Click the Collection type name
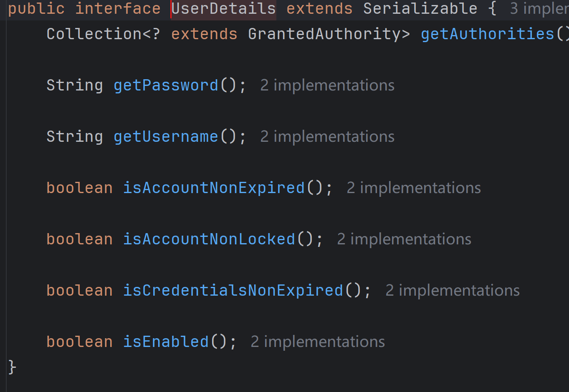Image resolution: width=569 pixels, height=392 pixels. 94,34
